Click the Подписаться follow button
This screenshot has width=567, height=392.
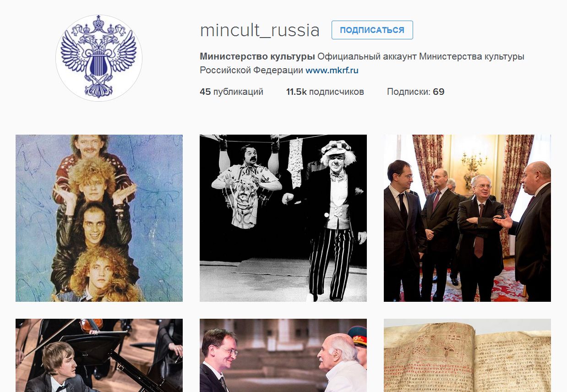point(372,30)
